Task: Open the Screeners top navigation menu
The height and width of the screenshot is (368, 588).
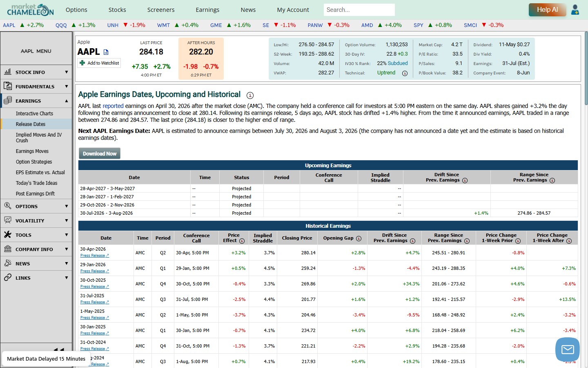Action: [161, 10]
